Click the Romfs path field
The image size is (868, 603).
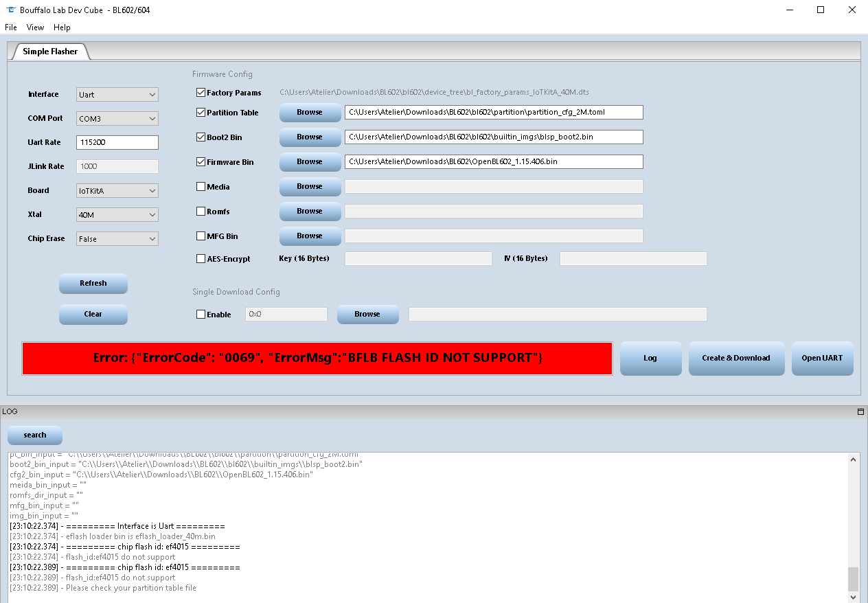coord(494,211)
